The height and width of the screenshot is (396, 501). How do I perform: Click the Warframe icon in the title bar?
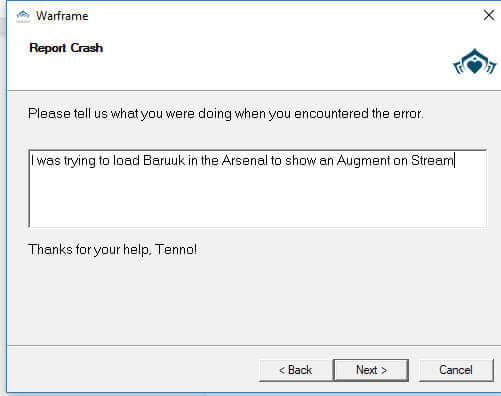(x=23, y=16)
